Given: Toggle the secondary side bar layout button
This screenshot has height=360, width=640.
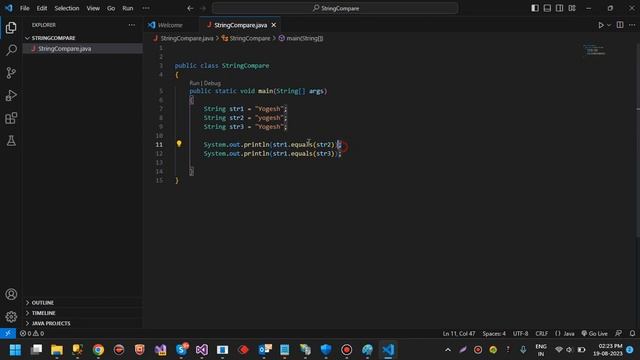Looking at the screenshot, I should (559, 8).
